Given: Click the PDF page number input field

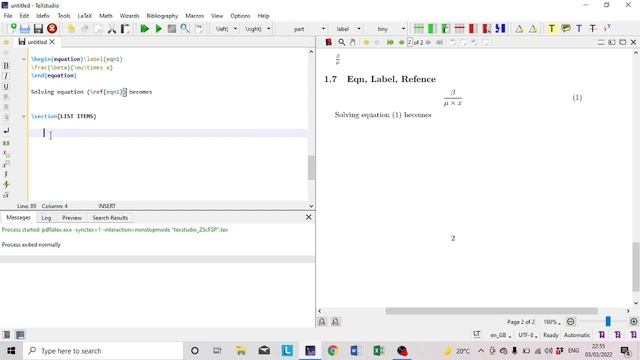Looking at the screenshot, I should [409, 42].
